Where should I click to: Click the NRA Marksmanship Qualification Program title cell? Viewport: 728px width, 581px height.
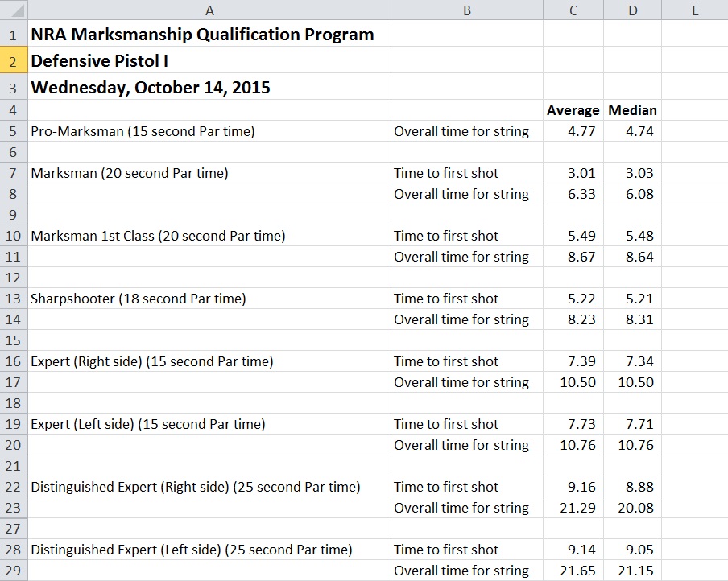pyautogui.click(x=202, y=35)
